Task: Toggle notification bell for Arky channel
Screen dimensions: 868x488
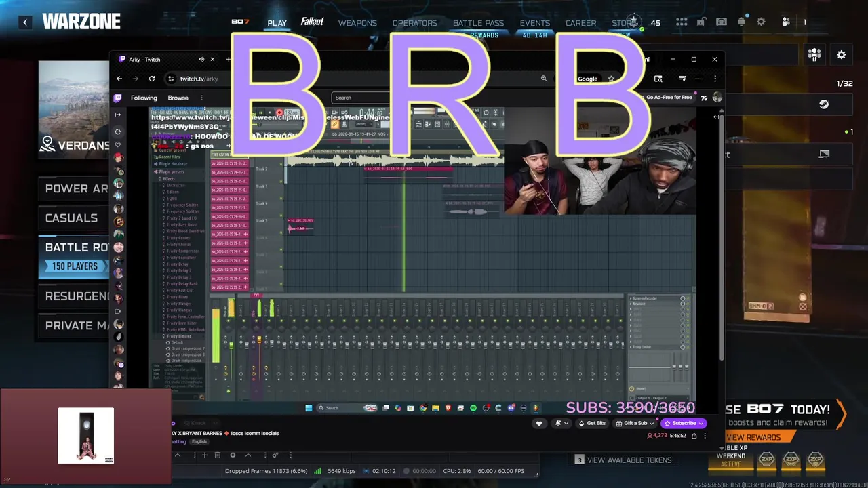Action: coord(560,424)
